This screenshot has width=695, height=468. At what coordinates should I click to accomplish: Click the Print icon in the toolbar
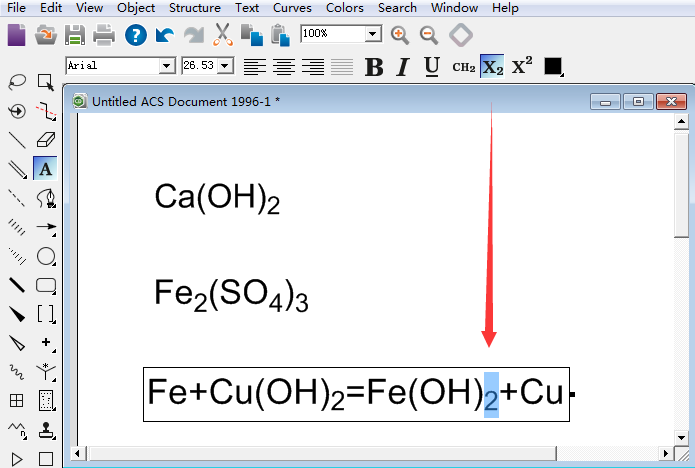[x=104, y=35]
